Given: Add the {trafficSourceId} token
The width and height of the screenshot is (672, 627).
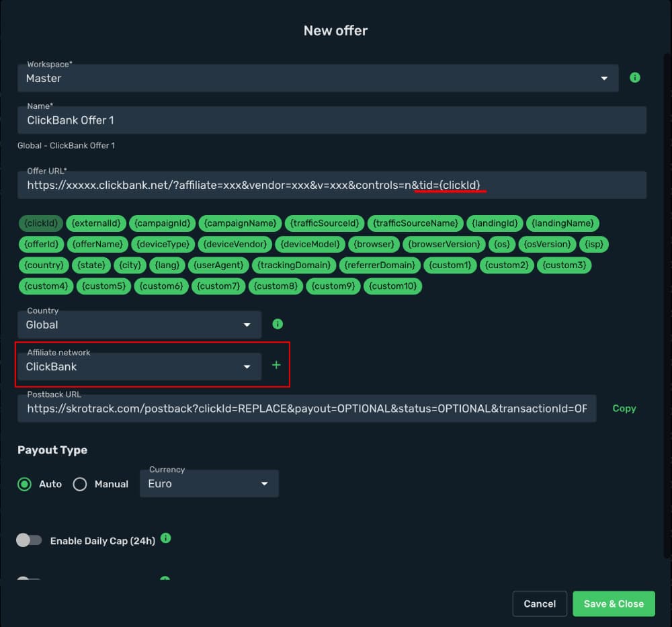Looking at the screenshot, I should [325, 223].
